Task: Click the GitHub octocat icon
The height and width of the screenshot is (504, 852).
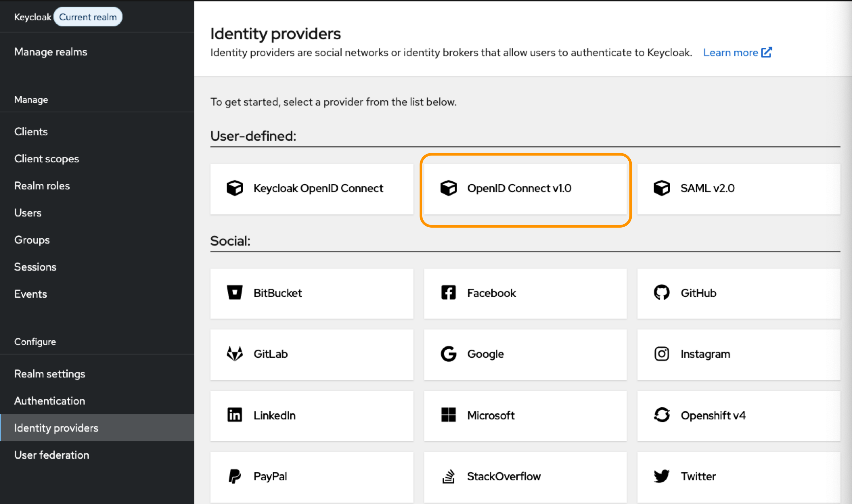Action: click(662, 292)
